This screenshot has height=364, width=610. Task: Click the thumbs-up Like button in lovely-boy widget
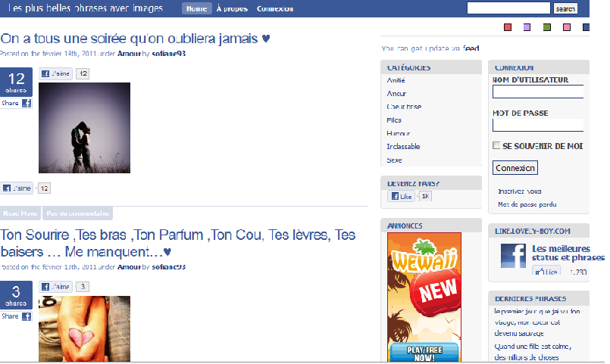(546, 271)
